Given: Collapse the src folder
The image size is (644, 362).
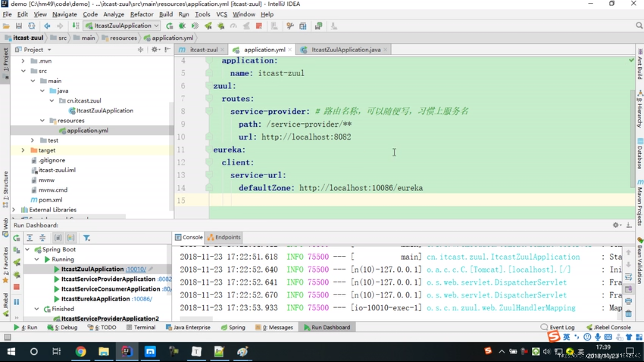Looking at the screenshot, I should [x=23, y=71].
